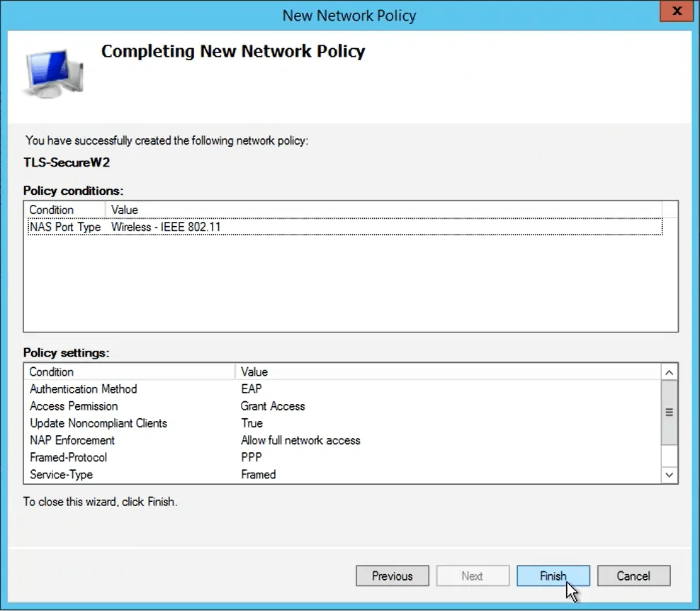
Task: Click scroll down arrow in Policy settings
Action: (669, 474)
